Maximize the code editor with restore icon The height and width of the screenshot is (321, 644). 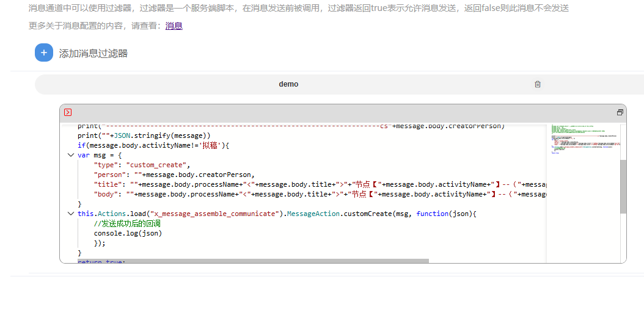tap(620, 112)
